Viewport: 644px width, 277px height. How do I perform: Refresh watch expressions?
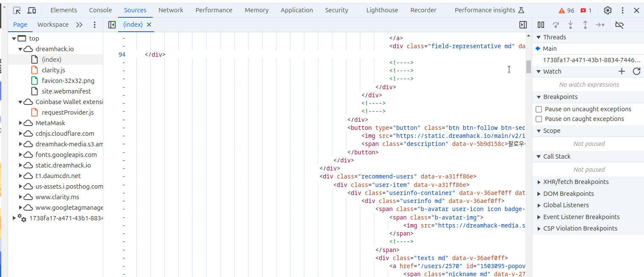point(636,71)
